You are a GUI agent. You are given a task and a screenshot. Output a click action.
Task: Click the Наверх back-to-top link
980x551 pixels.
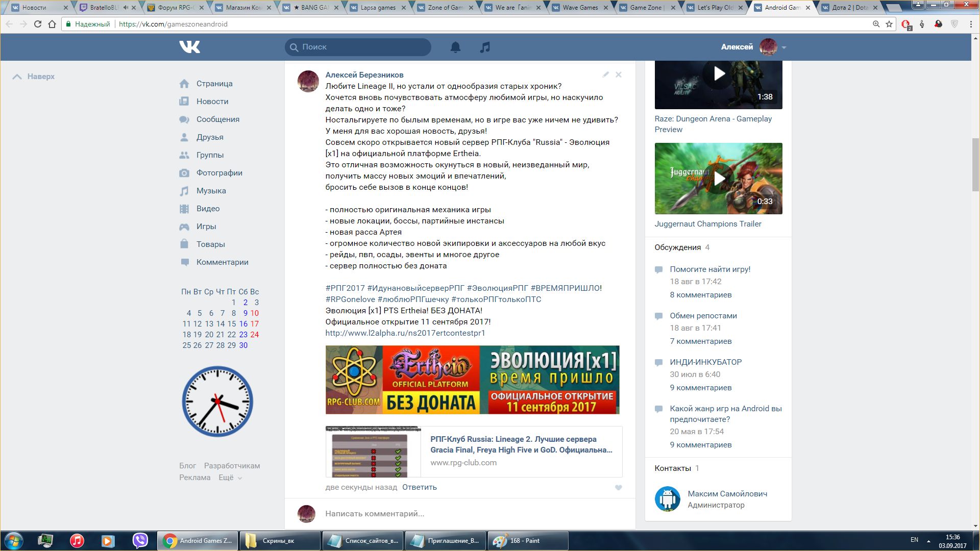pyautogui.click(x=34, y=77)
